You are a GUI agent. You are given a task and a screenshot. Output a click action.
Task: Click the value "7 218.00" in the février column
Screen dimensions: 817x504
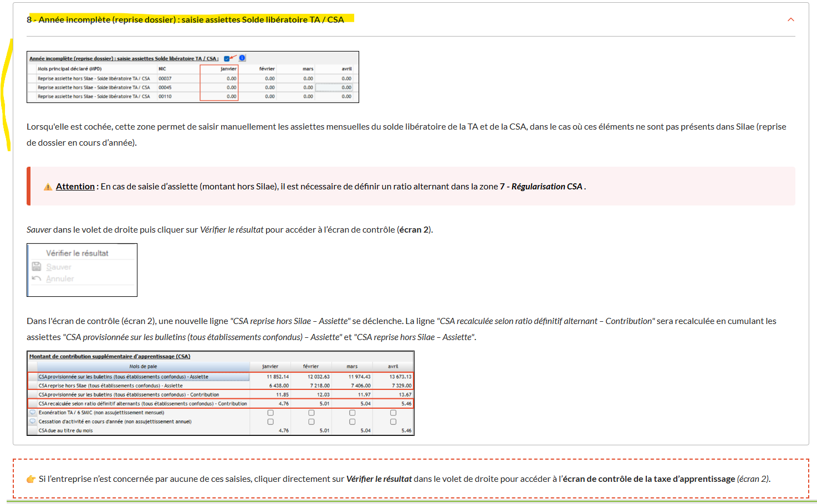click(x=320, y=385)
